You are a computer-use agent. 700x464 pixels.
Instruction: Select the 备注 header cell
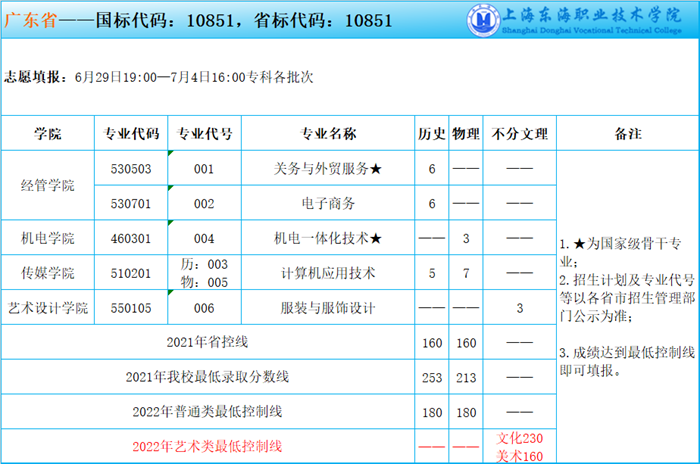coord(627,134)
